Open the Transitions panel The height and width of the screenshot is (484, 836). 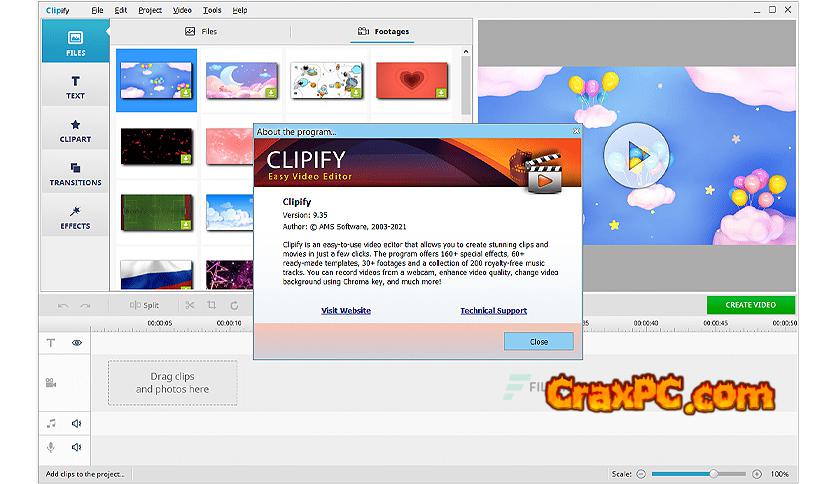75,174
